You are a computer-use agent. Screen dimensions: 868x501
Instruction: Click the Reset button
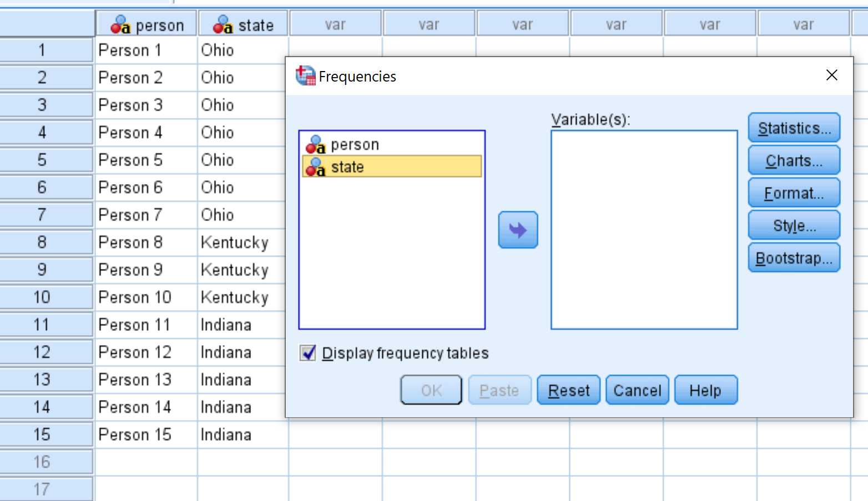[569, 390]
